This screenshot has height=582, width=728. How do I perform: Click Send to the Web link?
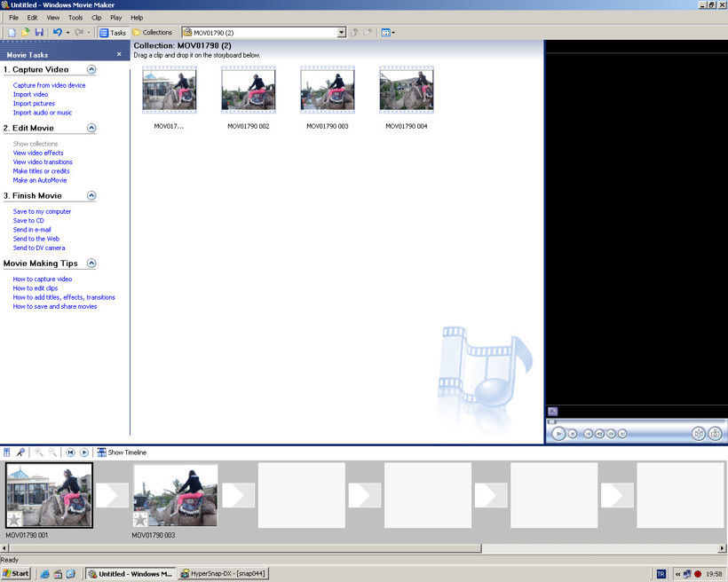(36, 239)
